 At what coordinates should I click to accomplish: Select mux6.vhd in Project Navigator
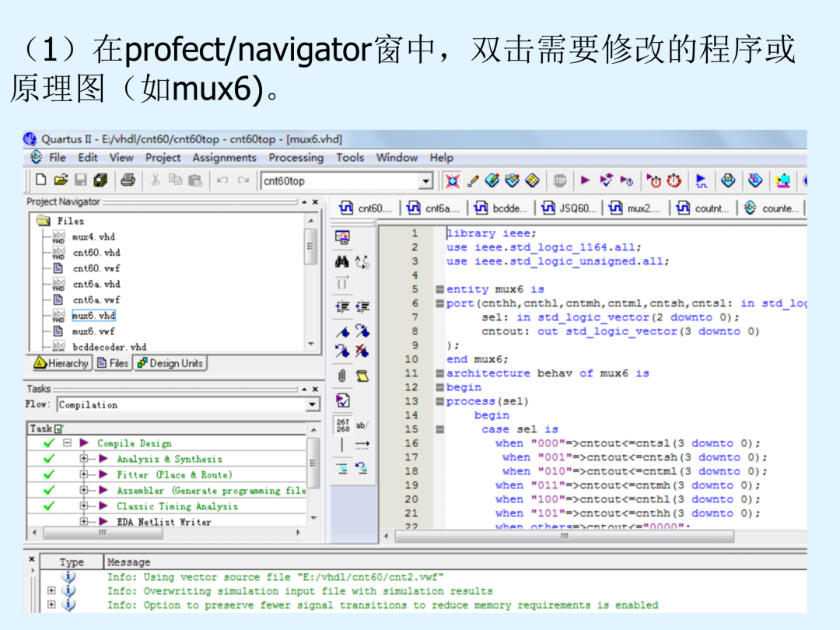pos(94,316)
